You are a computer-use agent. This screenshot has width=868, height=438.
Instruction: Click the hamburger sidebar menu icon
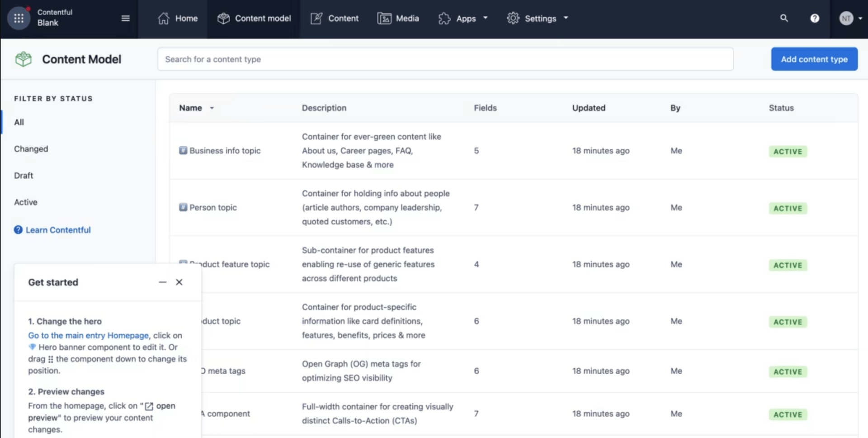click(x=126, y=18)
